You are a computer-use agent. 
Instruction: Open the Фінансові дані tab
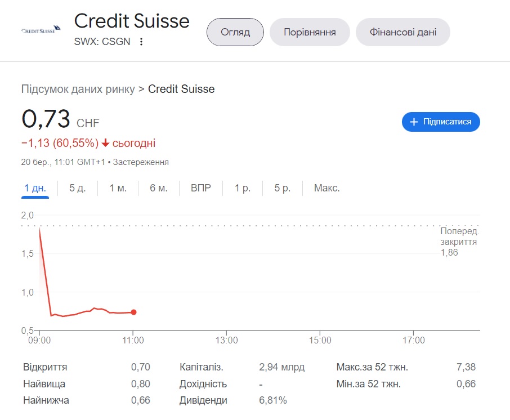coord(402,32)
